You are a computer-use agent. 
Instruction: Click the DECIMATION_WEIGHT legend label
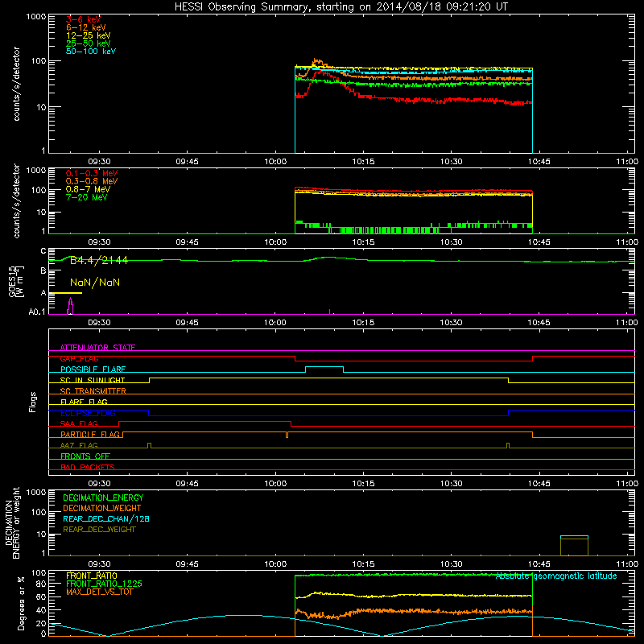tap(102, 509)
